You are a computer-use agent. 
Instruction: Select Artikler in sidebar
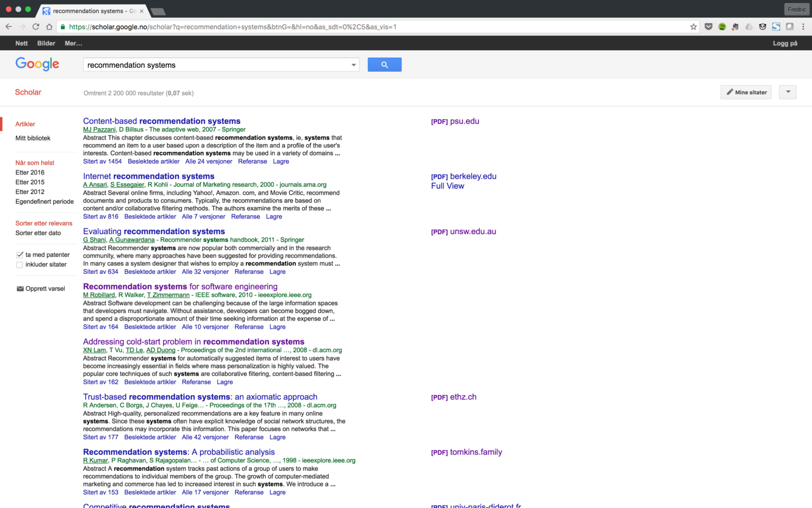tap(25, 124)
